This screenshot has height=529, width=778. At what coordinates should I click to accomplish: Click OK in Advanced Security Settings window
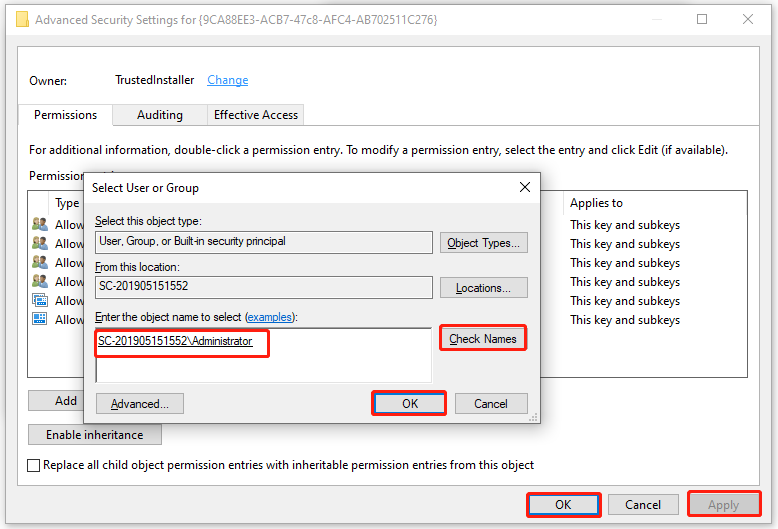click(563, 505)
